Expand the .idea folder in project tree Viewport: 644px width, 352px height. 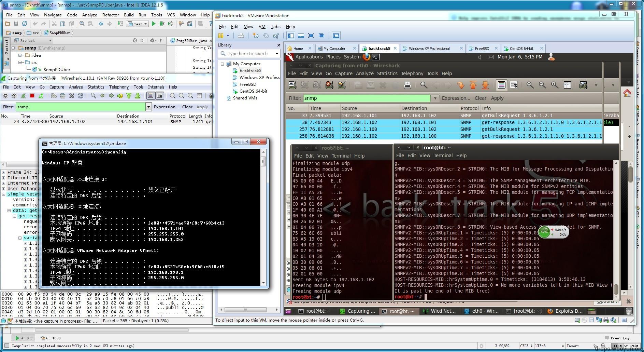click(x=20, y=55)
